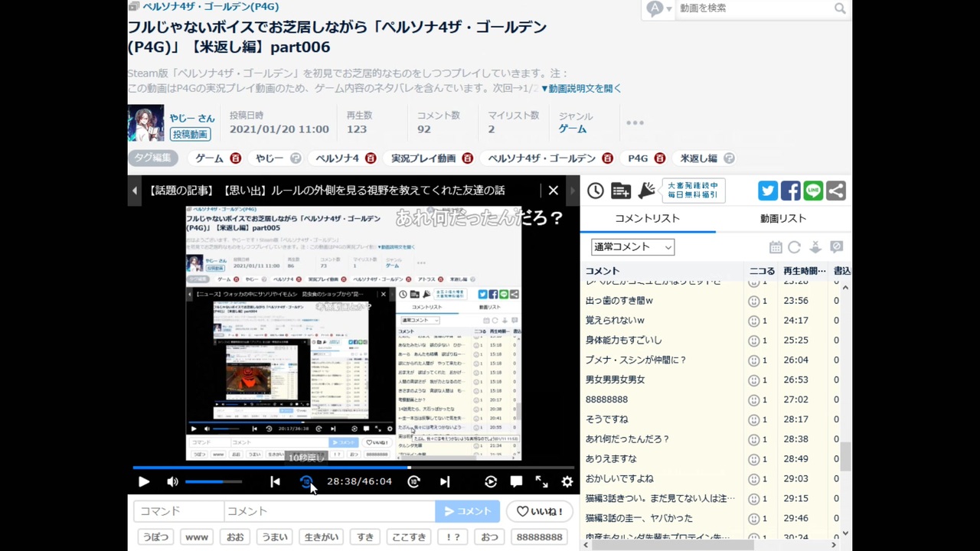Switch to 動画リスト tab
The width and height of the screenshot is (980, 551).
click(783, 218)
